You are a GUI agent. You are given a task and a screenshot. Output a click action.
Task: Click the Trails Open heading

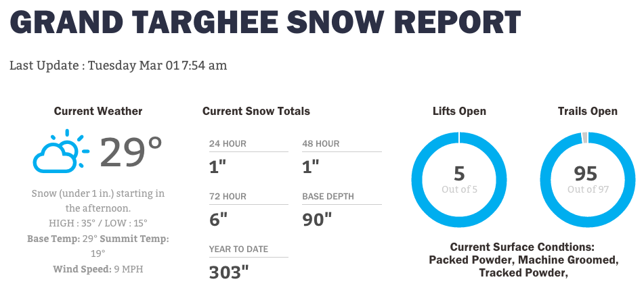coord(587,111)
